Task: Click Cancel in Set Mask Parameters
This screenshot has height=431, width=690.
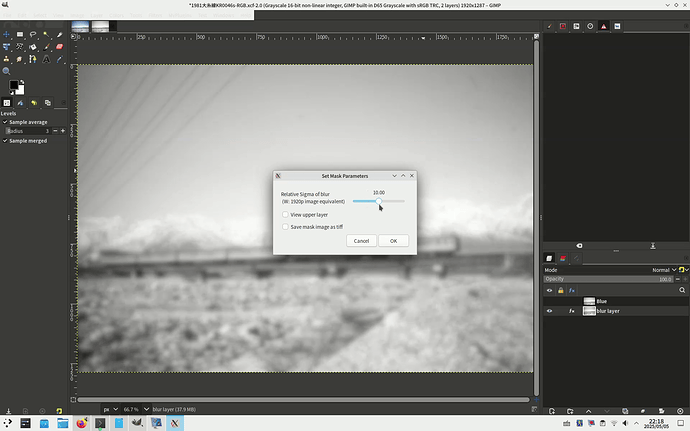Action: point(361,241)
